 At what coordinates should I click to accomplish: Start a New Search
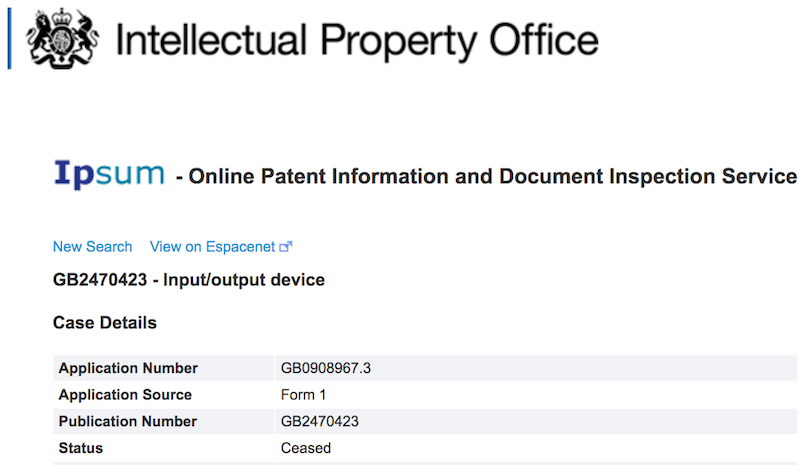coord(92,247)
